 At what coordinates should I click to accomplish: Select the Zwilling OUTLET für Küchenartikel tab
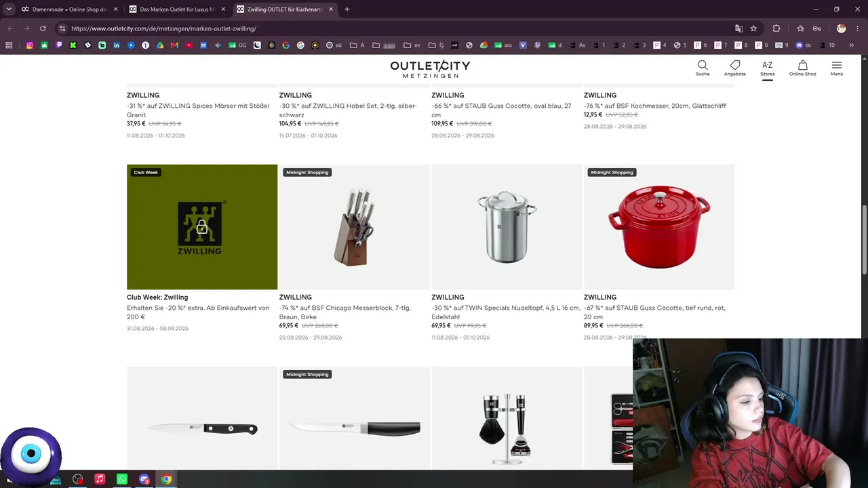[x=285, y=9]
